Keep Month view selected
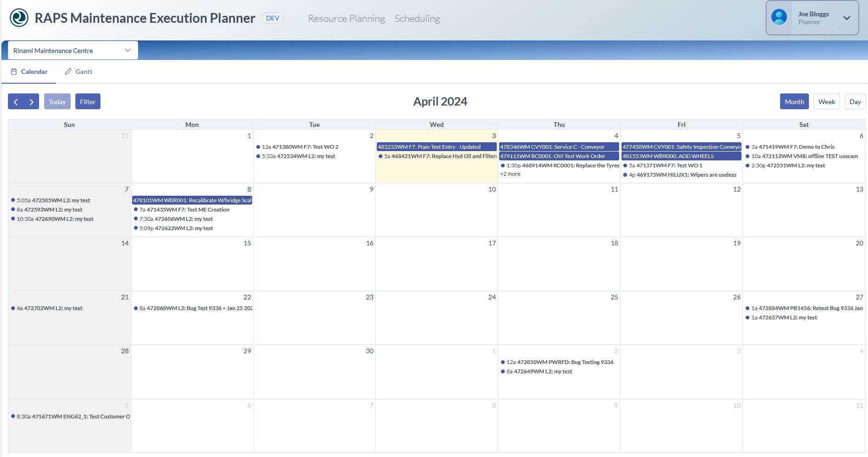 click(x=794, y=101)
